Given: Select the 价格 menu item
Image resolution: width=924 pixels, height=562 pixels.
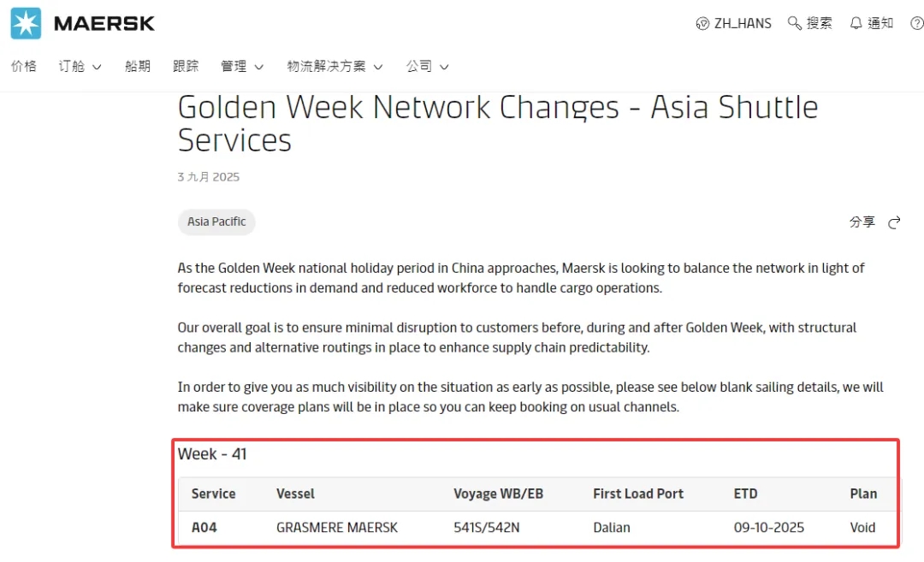Looking at the screenshot, I should pyautogui.click(x=24, y=66).
